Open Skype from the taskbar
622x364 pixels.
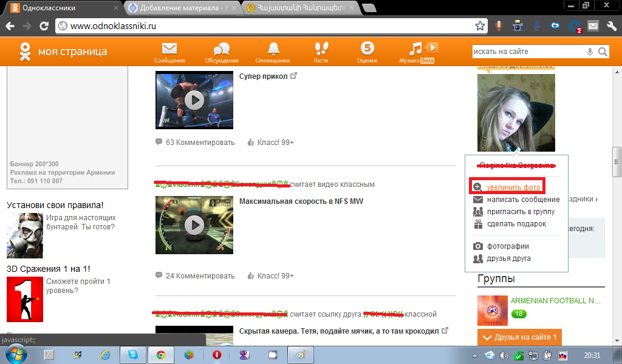point(133,354)
